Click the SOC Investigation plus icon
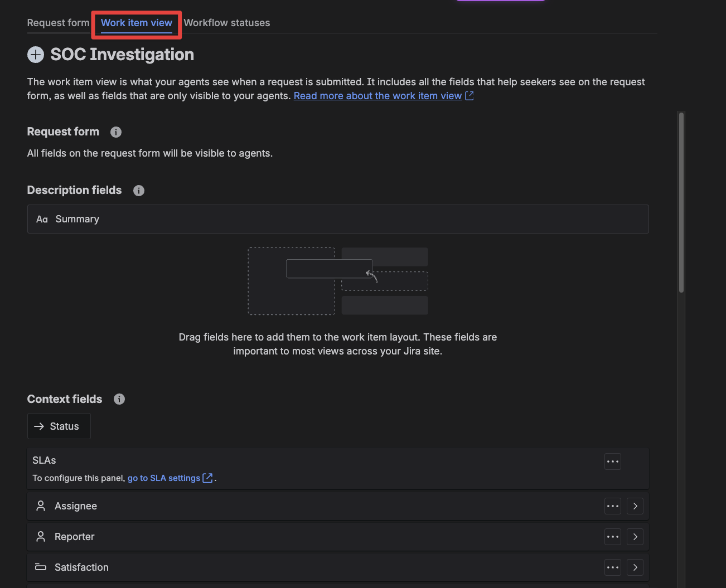Screen dimensions: 726x588 (36, 55)
